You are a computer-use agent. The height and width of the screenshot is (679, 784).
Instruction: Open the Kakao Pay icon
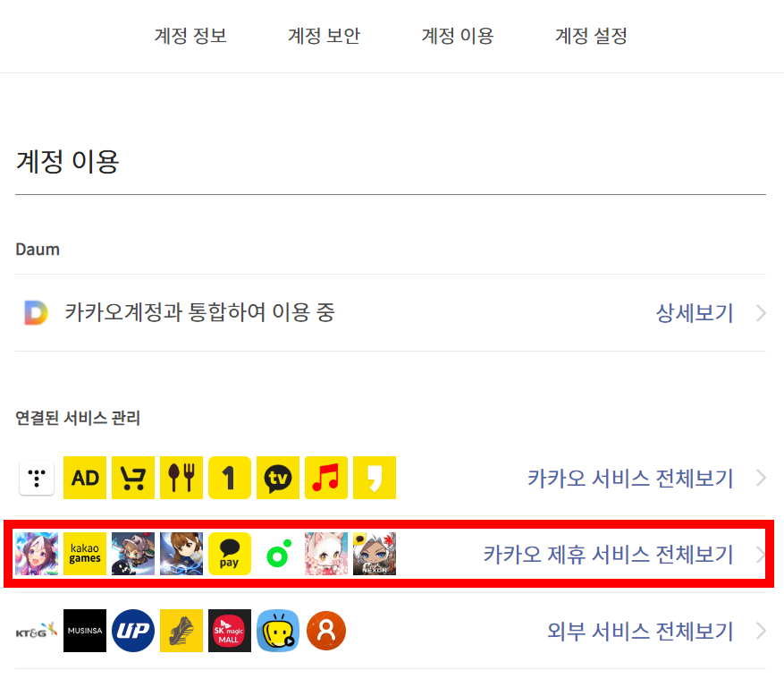tap(230, 554)
